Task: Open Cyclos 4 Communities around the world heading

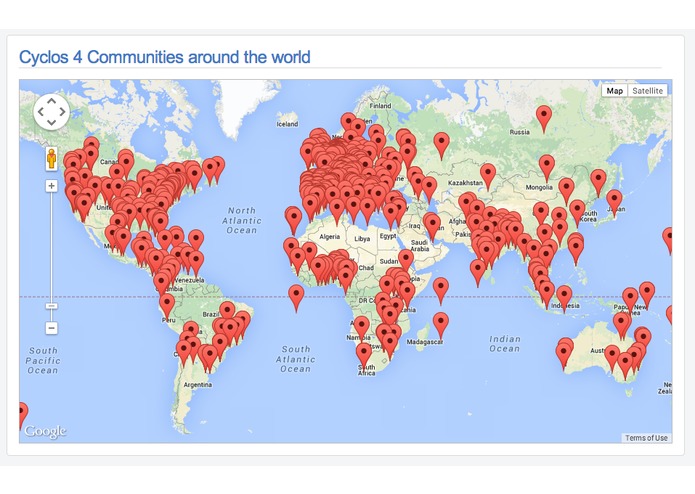Action: click(164, 57)
